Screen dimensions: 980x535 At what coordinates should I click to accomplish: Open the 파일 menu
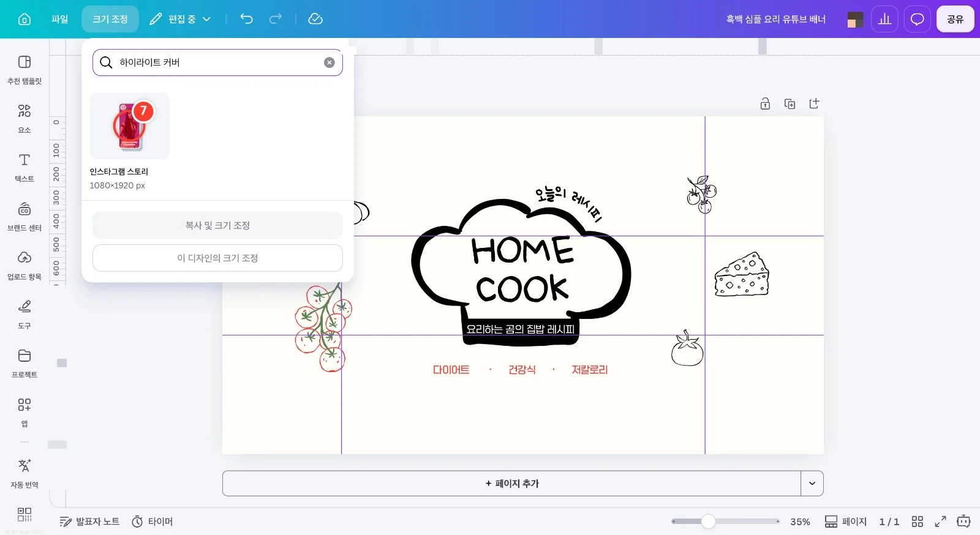click(x=60, y=19)
